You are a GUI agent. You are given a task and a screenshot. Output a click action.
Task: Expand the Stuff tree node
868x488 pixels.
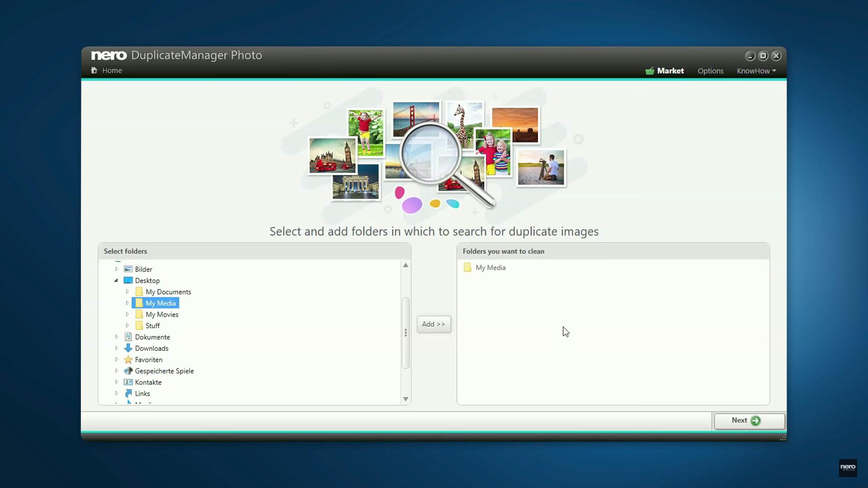pos(127,325)
